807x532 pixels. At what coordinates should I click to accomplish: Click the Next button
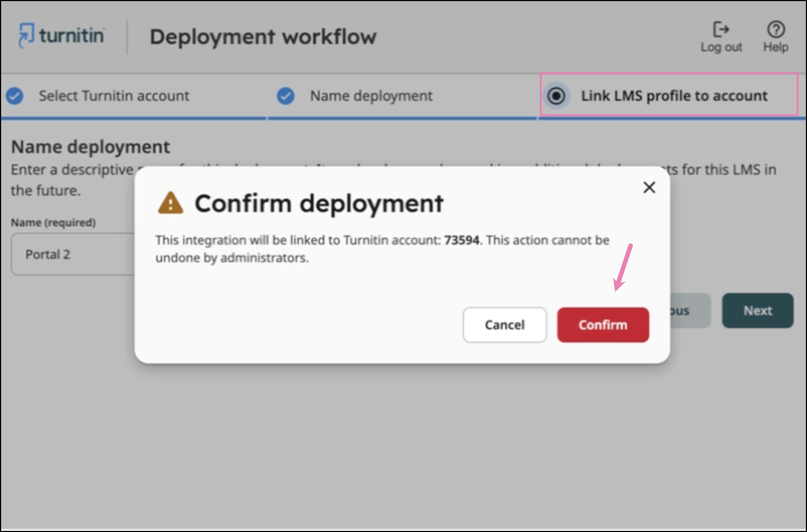758,311
